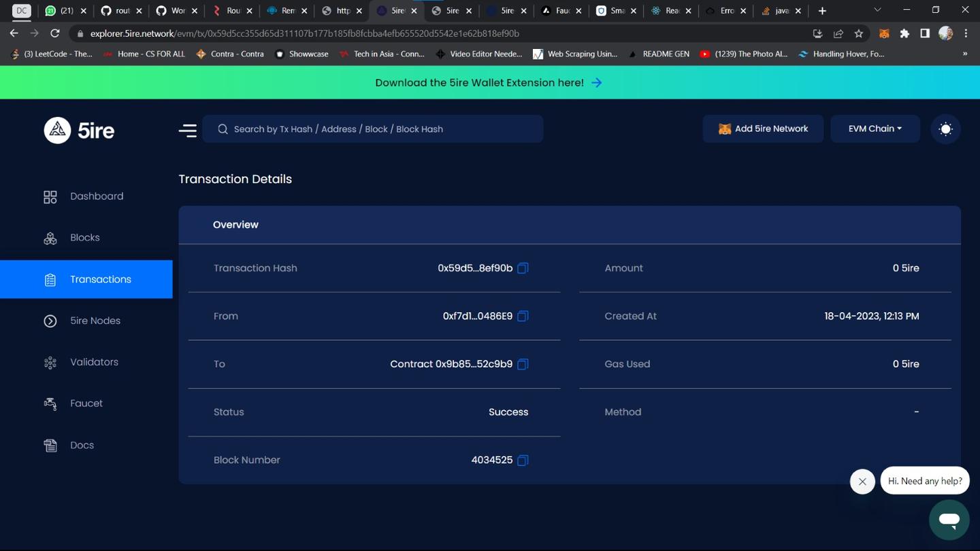Bookmark this page with the star icon
The width and height of the screenshot is (980, 551).
(x=859, y=33)
